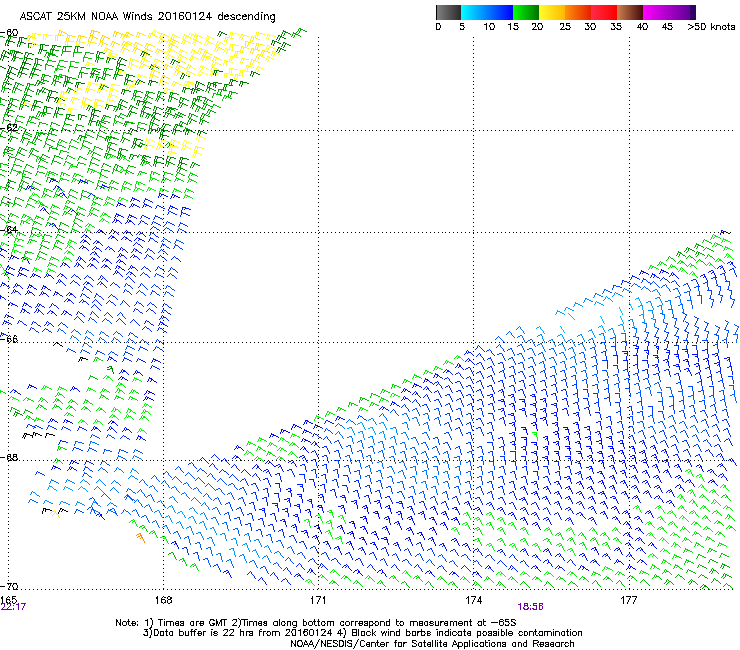
Task: Pick the brown 35-40 knots legend swatch
Action: click(630, 12)
